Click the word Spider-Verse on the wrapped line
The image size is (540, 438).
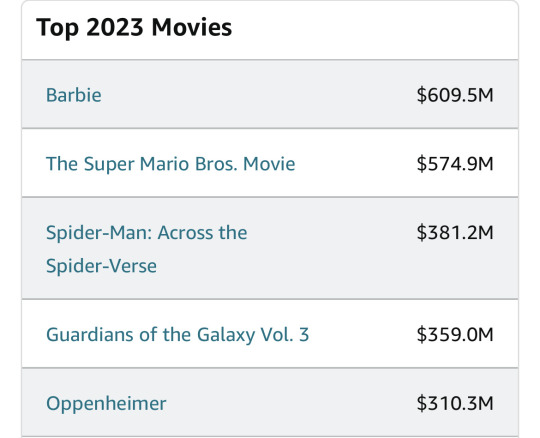101,266
